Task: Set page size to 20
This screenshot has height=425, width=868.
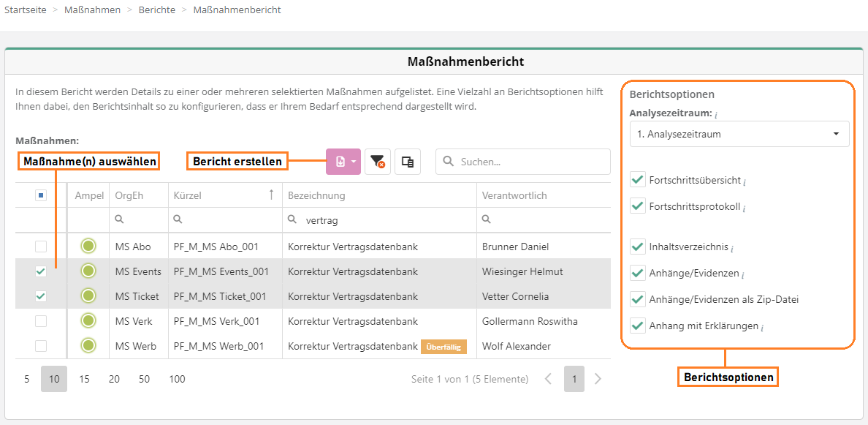Action: coord(114,379)
